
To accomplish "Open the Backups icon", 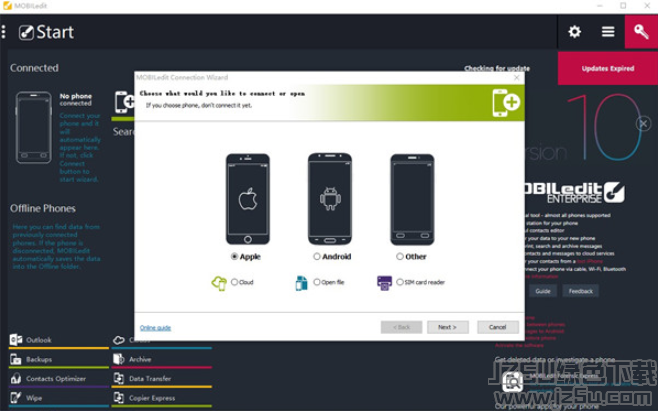I will [16, 359].
